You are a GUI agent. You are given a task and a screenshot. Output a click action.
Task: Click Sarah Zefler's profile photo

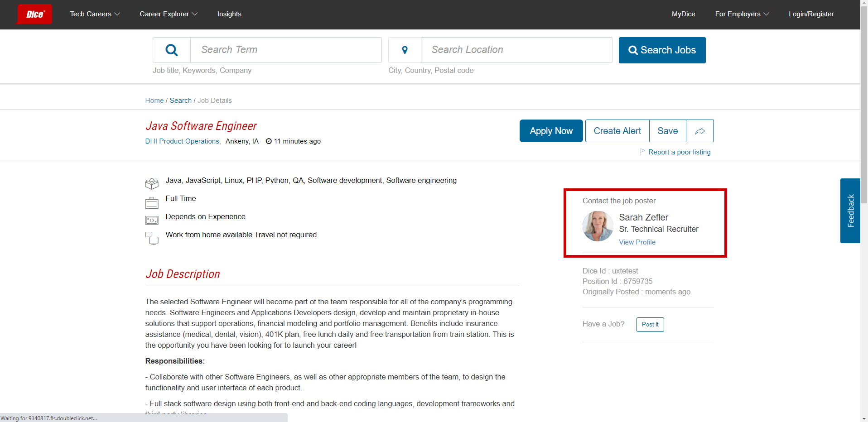tap(598, 226)
